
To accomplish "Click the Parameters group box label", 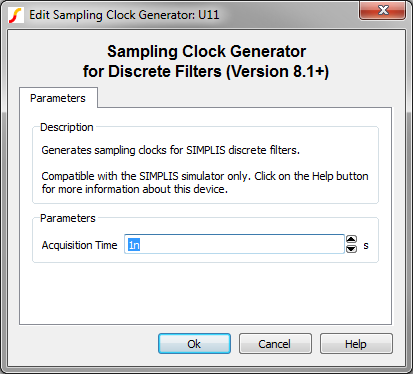I will pyautogui.click(x=68, y=218).
